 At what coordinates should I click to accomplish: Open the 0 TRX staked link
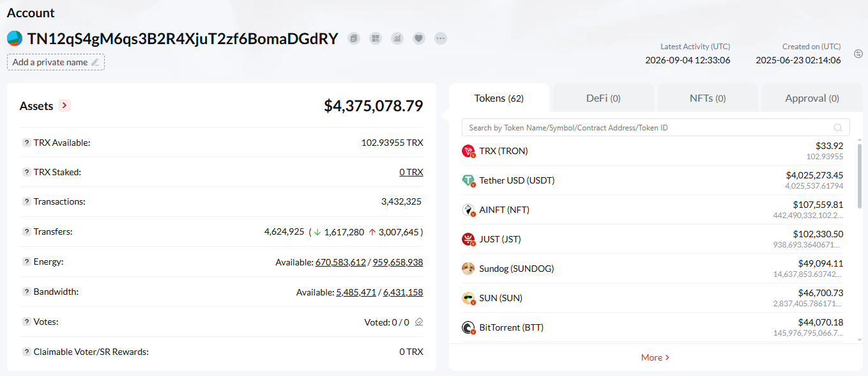coord(411,172)
